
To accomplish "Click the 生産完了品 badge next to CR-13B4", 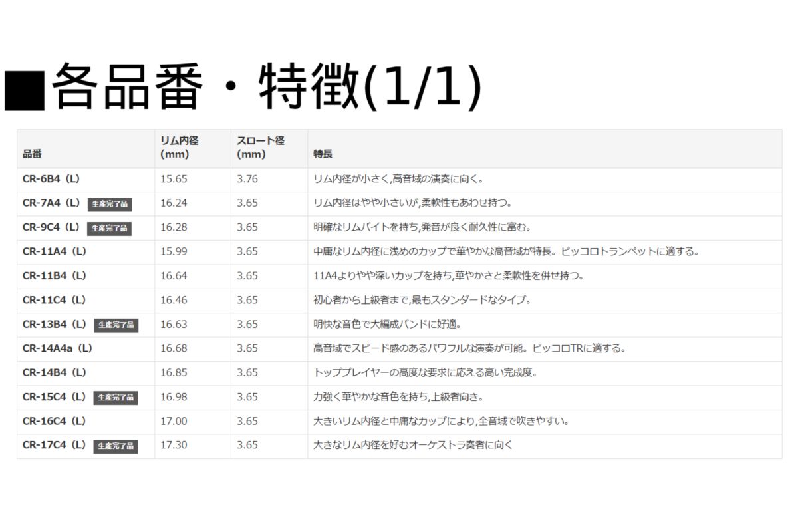I will click(x=116, y=325).
